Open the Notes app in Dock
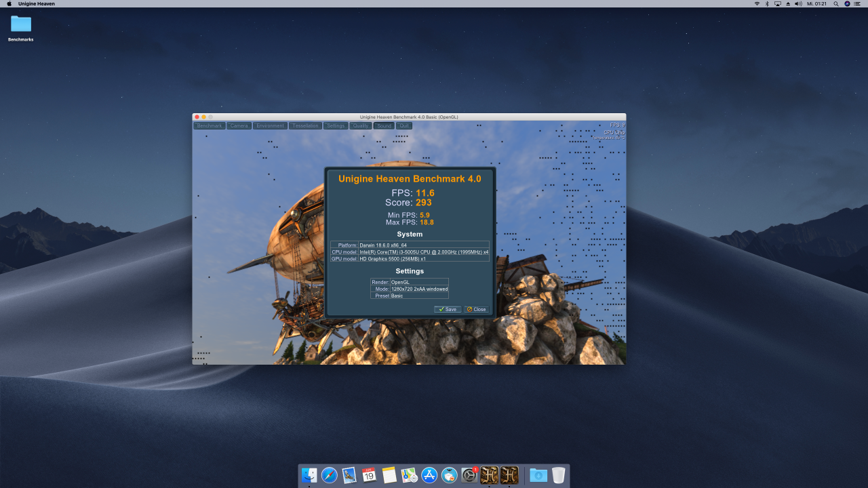This screenshot has height=488, width=868. coord(389,475)
